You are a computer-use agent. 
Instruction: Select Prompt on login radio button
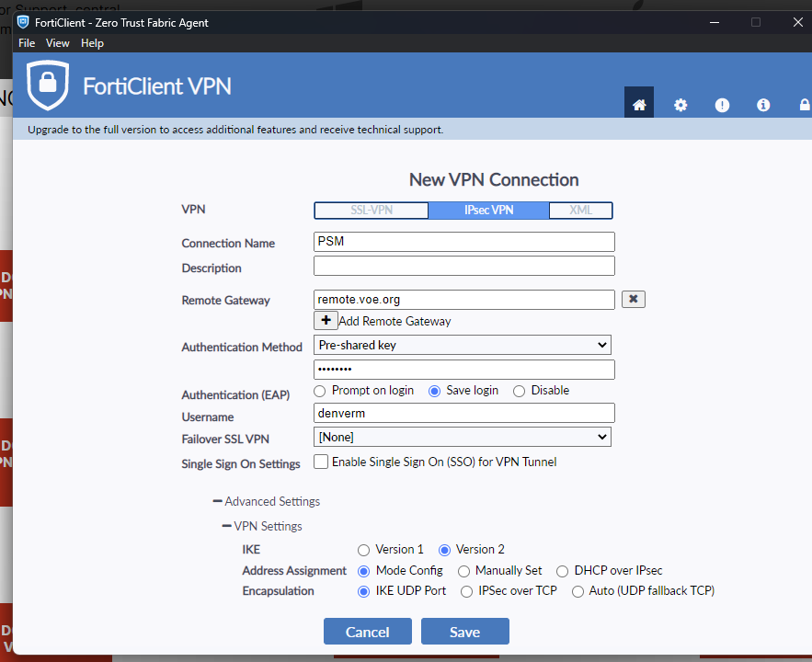click(319, 391)
